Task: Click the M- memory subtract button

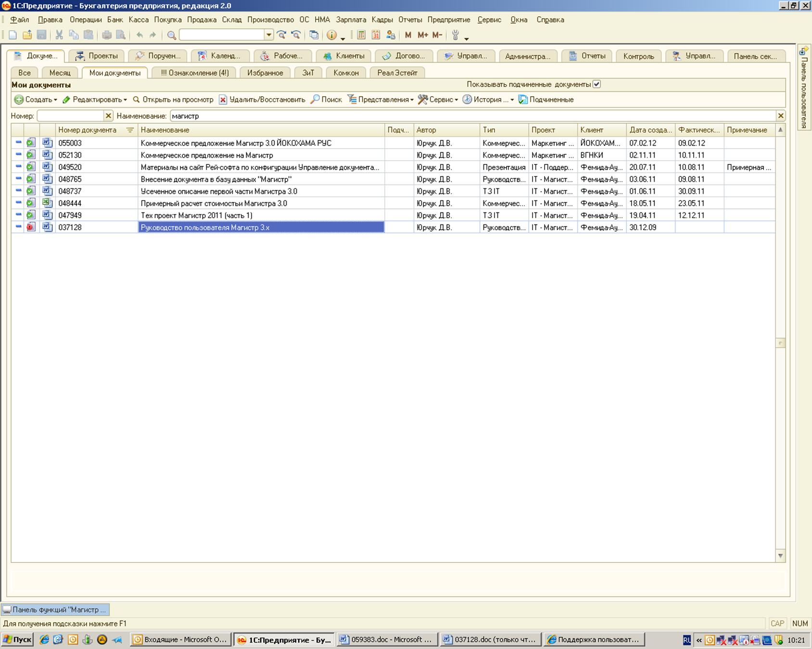Action: [x=437, y=35]
